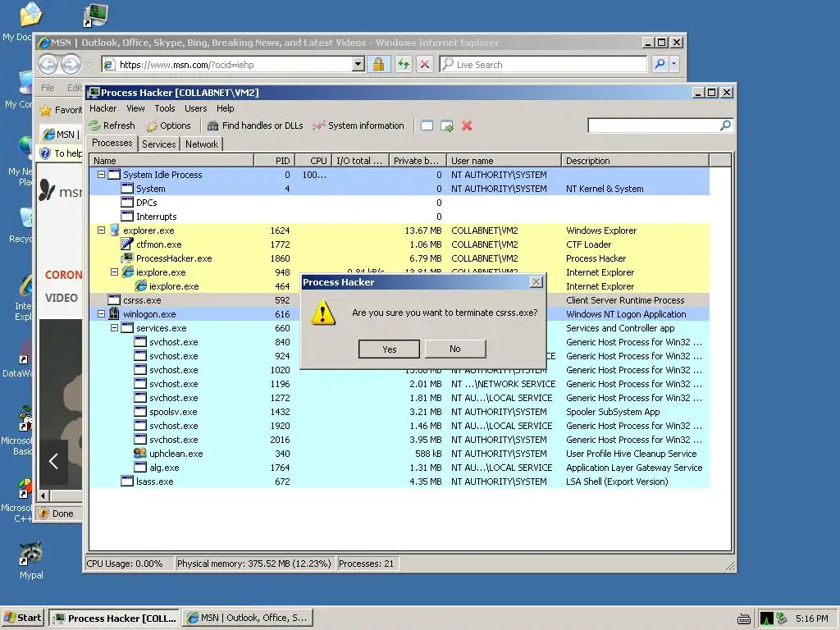Click Find handles or DLLs

[x=255, y=126]
